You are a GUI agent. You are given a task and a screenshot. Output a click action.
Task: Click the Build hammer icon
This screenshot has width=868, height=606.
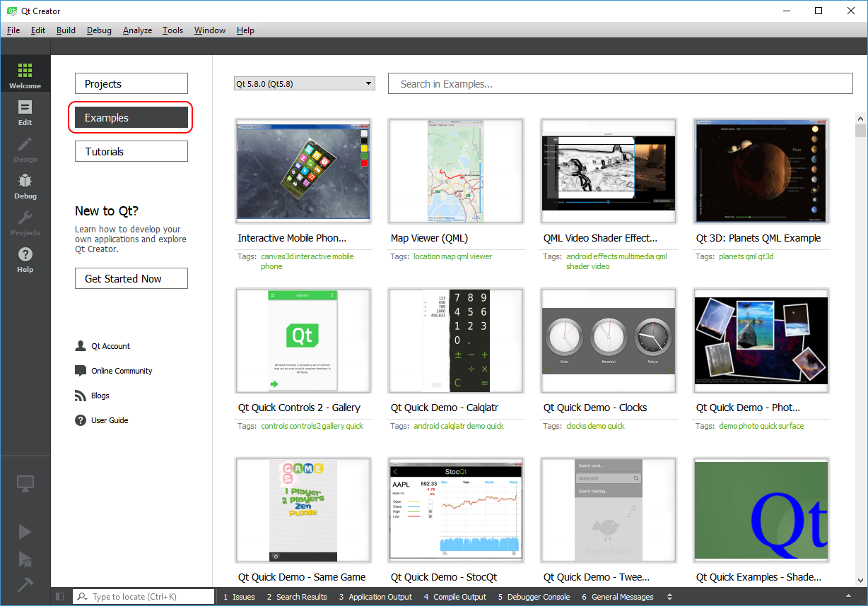tap(25, 585)
